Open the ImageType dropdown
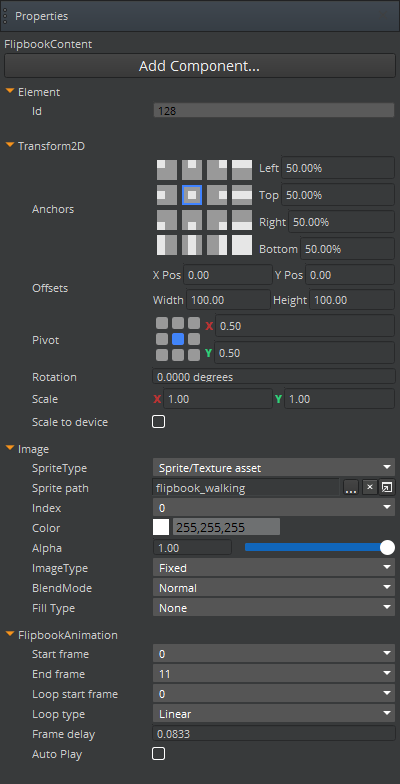 click(x=274, y=568)
